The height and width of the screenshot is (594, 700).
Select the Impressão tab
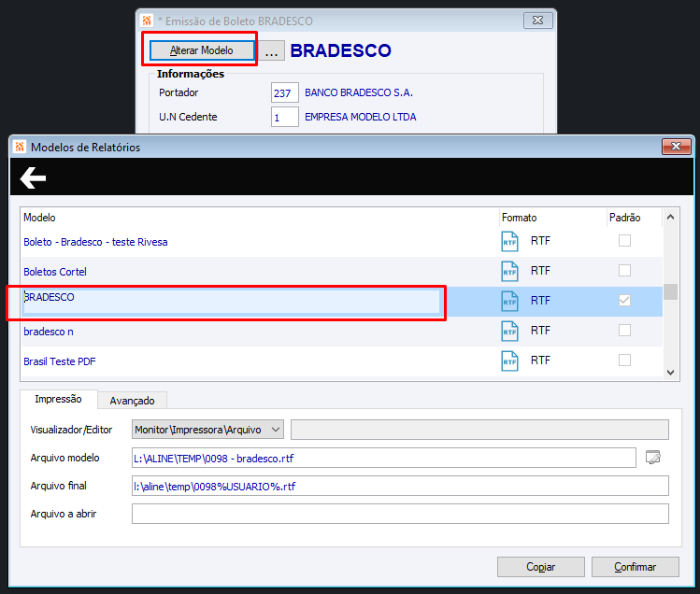[59, 399]
